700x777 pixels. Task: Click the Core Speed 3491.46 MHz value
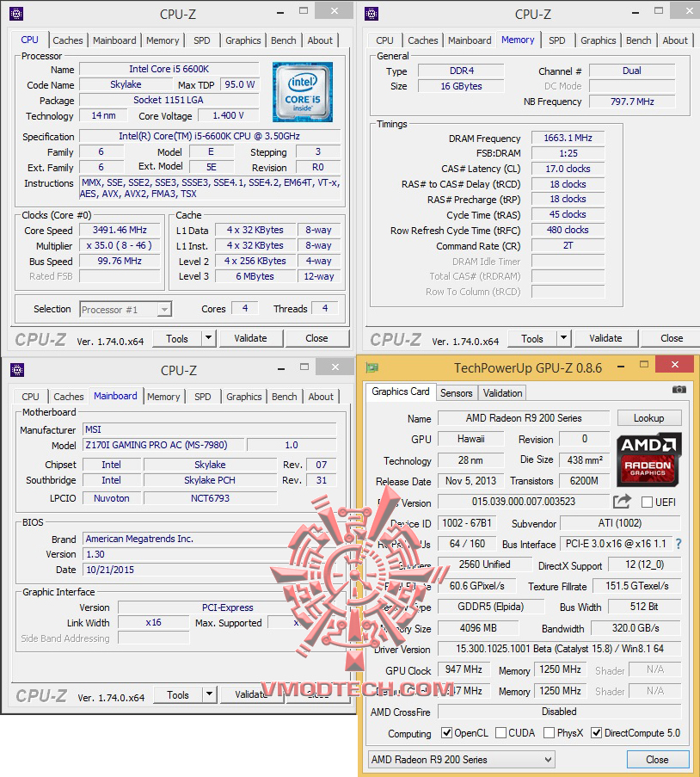pyautogui.click(x=120, y=230)
